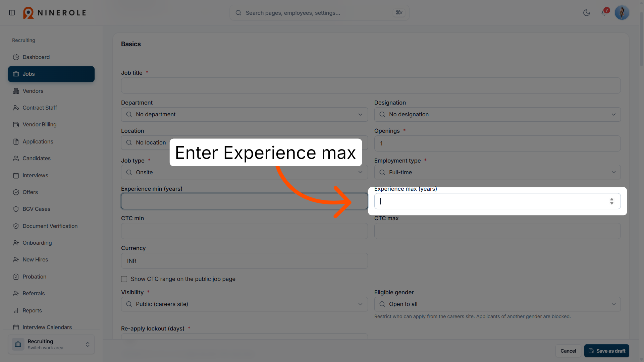Switch to dark mode moon icon
This screenshot has height=362, width=644.
coord(587,13)
